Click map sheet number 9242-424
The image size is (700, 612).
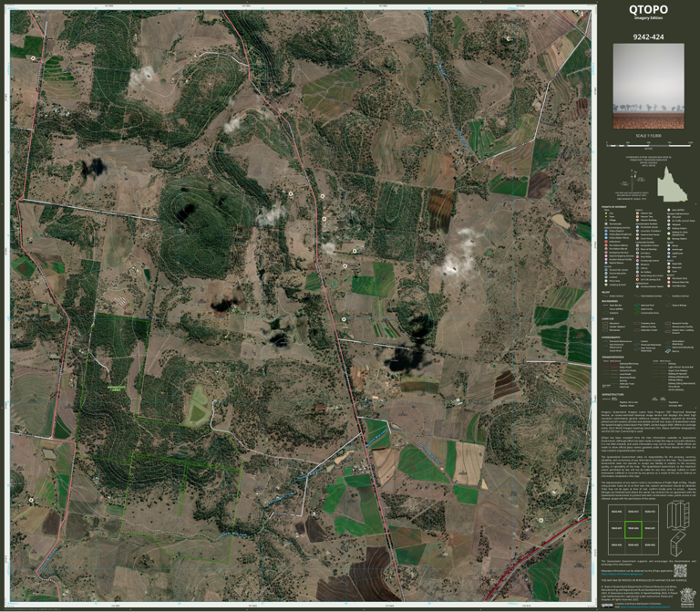click(x=648, y=37)
